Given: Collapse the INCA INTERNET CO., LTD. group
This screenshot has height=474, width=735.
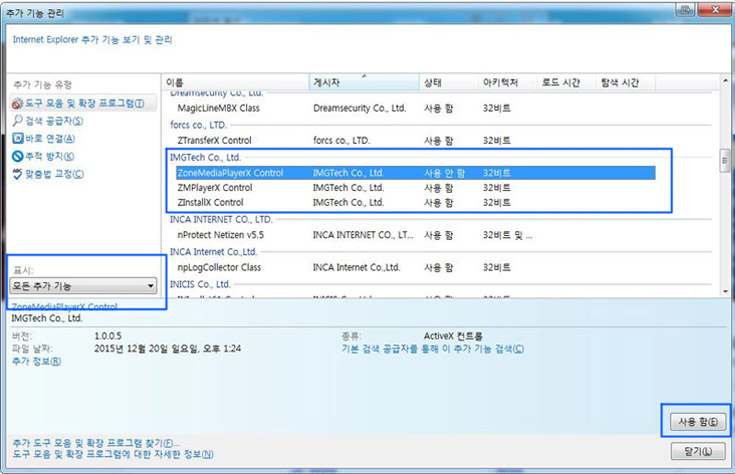Looking at the screenshot, I should (221, 219).
